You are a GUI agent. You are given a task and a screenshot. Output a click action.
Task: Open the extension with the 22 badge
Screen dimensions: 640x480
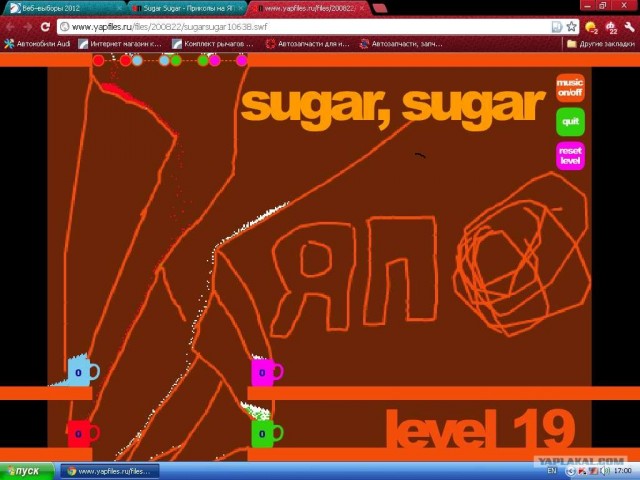tap(611, 27)
